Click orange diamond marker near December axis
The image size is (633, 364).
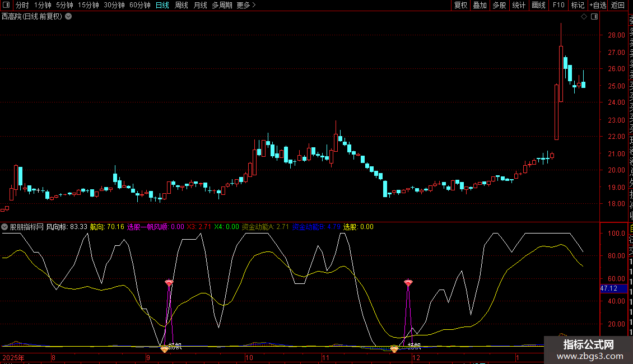(394, 349)
